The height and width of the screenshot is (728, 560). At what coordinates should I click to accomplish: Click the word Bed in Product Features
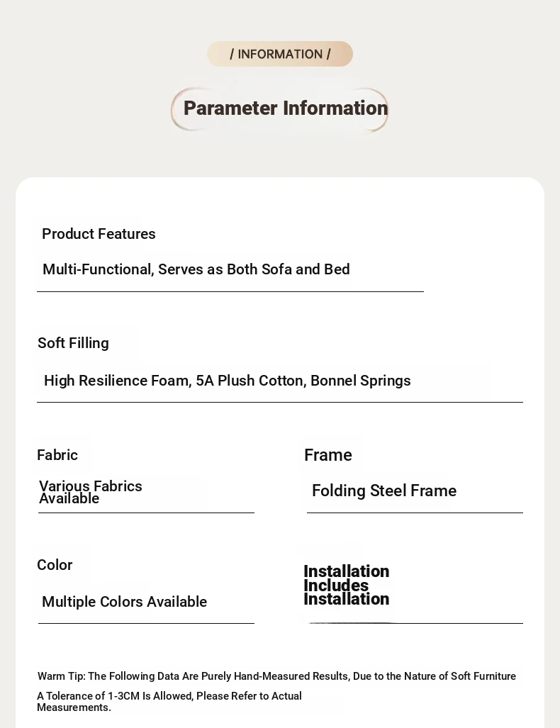[x=337, y=269]
